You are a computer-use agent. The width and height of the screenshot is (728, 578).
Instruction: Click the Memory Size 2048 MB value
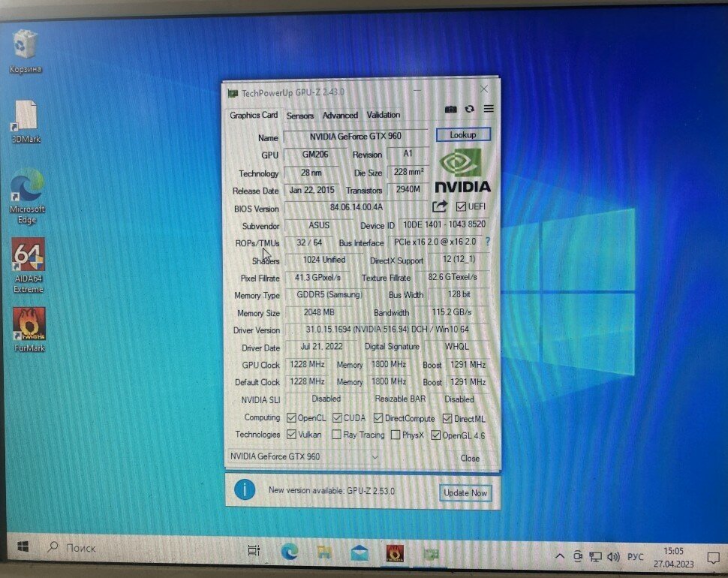(x=319, y=312)
